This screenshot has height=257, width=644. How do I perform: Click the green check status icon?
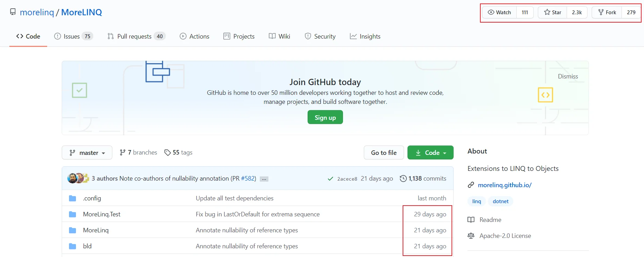tap(330, 179)
